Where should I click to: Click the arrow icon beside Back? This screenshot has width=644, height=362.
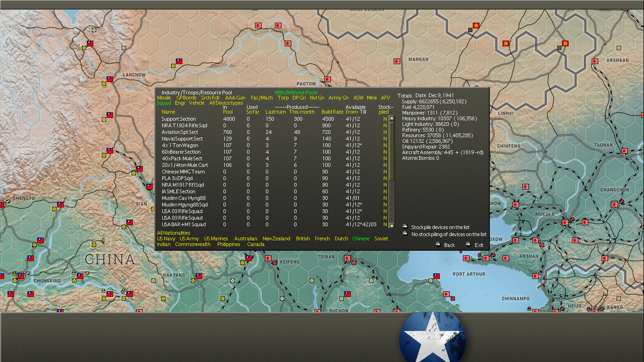click(x=438, y=244)
